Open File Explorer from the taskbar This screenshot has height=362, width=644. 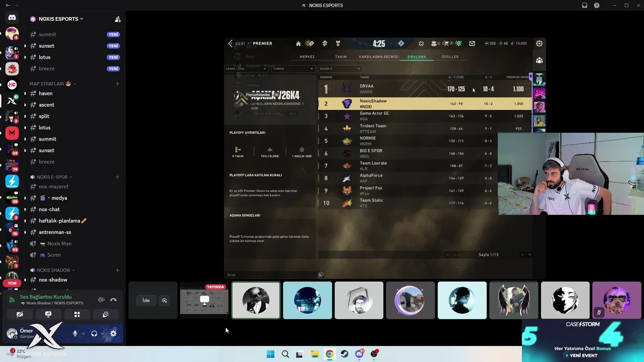tap(314, 354)
